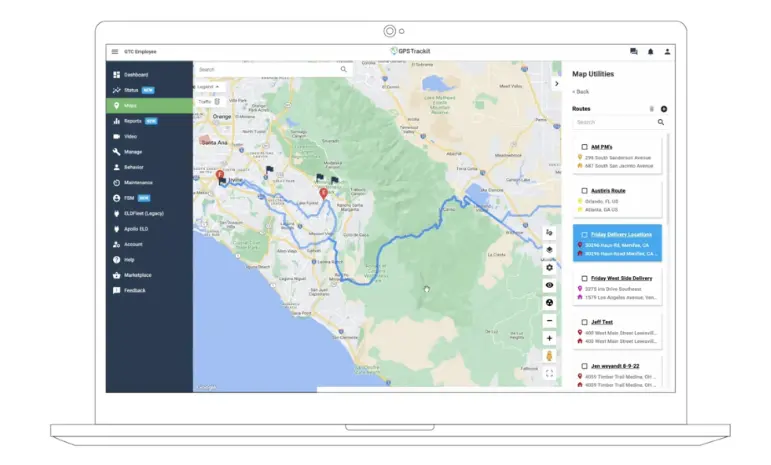
Task: Click the red pin near Irvine
Action: click(x=220, y=174)
